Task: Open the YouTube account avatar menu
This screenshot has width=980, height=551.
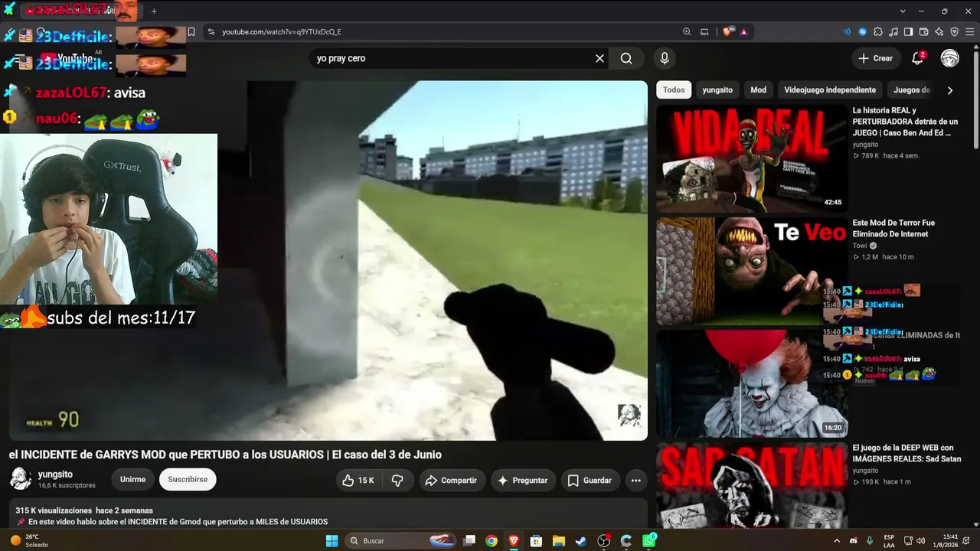Action: [950, 58]
